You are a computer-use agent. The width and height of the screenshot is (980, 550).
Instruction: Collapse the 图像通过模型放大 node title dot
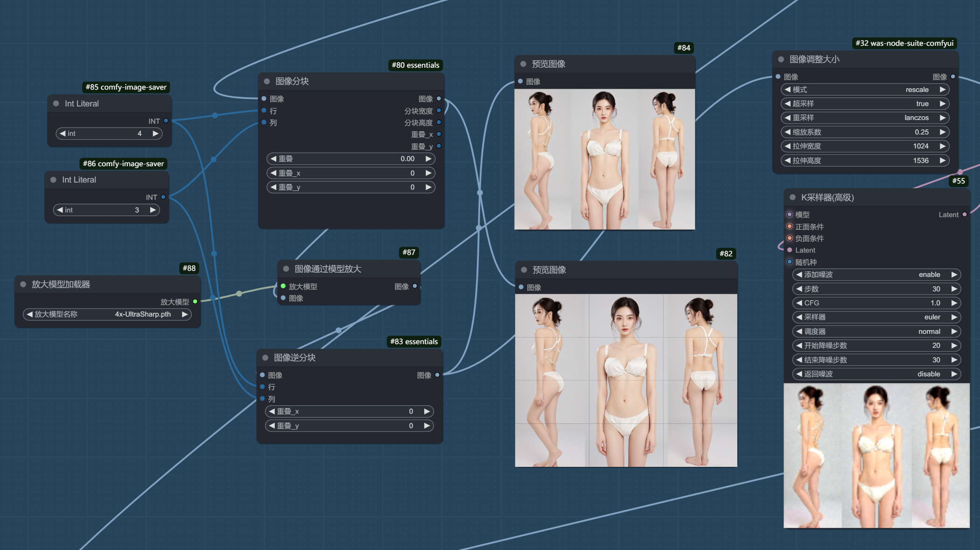click(286, 269)
